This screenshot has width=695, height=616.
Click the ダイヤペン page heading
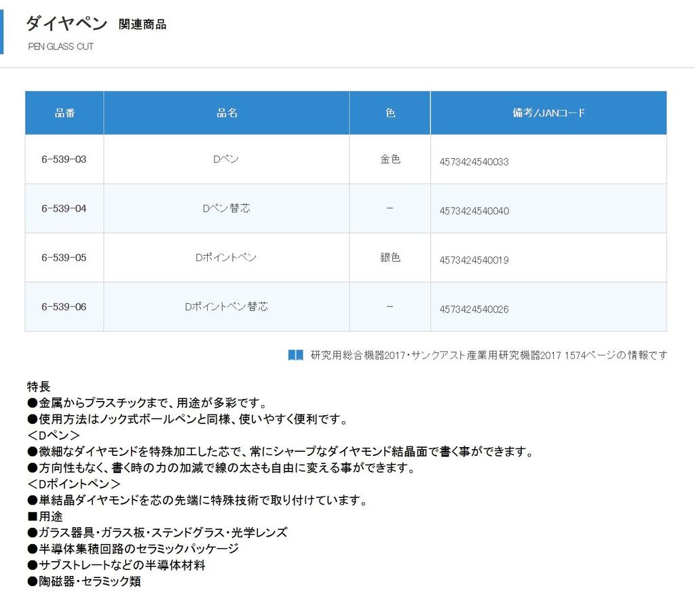[x=67, y=24]
